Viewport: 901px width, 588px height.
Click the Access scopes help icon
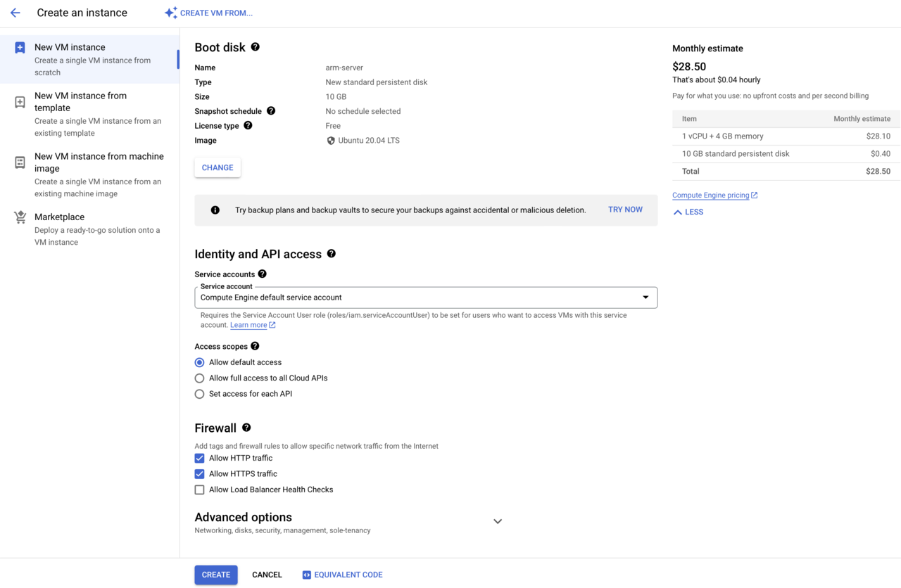coord(255,346)
